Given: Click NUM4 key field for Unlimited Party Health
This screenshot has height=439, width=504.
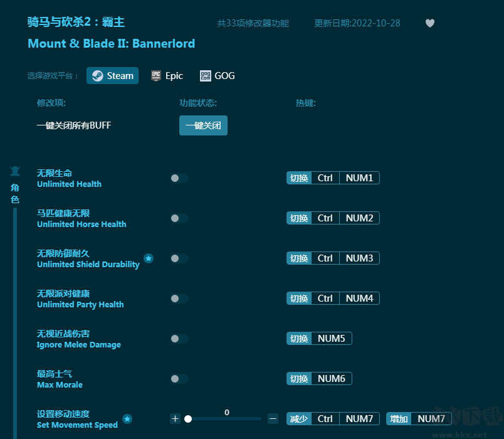Looking at the screenshot, I should pos(359,298).
